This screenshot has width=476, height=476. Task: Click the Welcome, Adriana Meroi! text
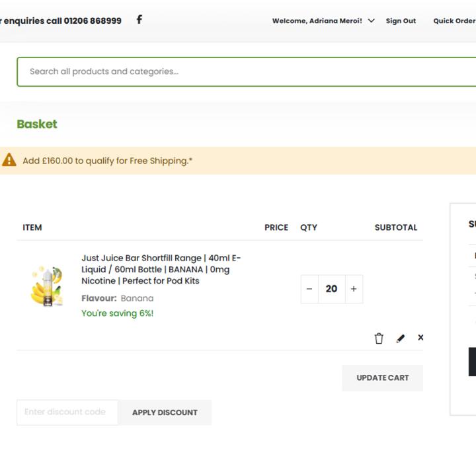pyautogui.click(x=317, y=20)
